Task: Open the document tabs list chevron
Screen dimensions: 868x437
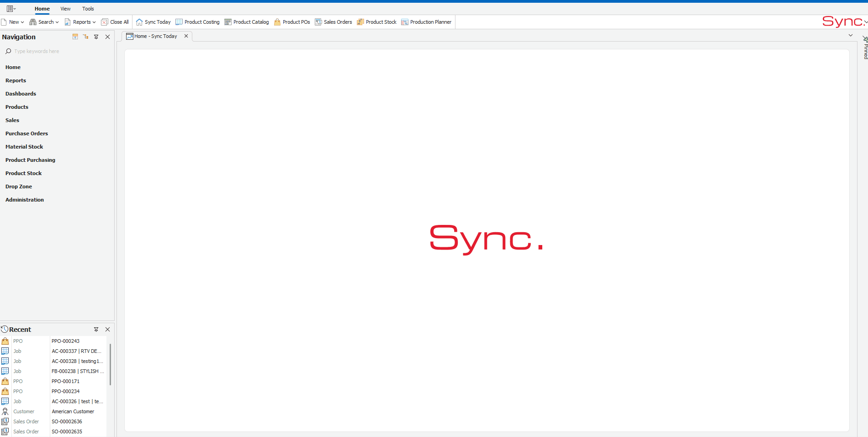Action: pyautogui.click(x=851, y=35)
